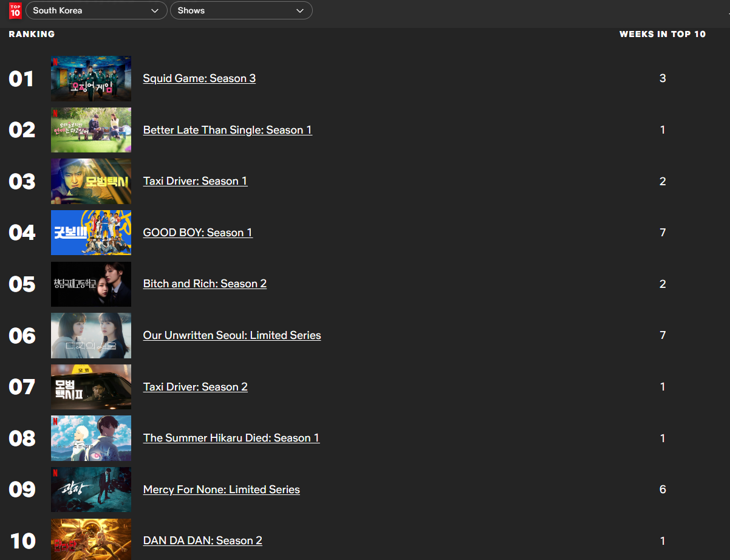730x560 pixels.
Task: Click weeks value 3 for Squid Game
Action: 663,78
